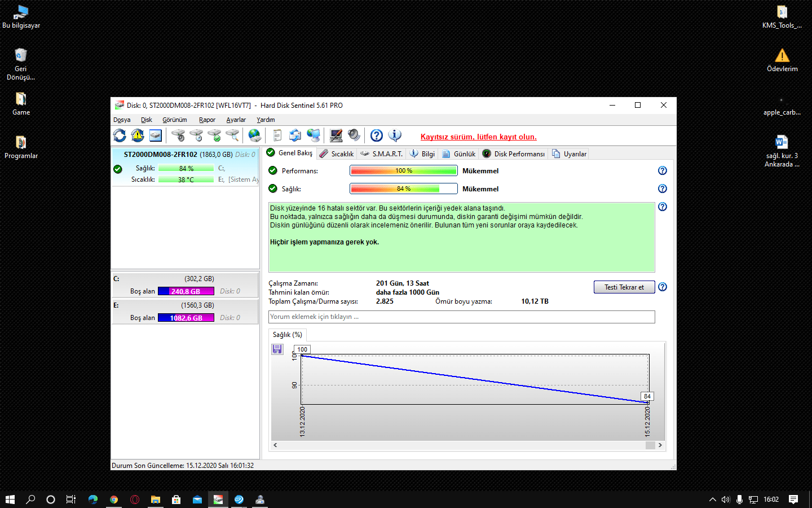Open the Rapor menu
Viewport: 812px width, 508px height.
[x=207, y=120]
